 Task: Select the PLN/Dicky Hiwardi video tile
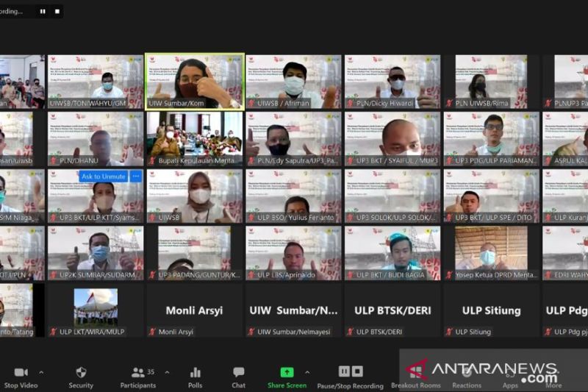coord(392,82)
